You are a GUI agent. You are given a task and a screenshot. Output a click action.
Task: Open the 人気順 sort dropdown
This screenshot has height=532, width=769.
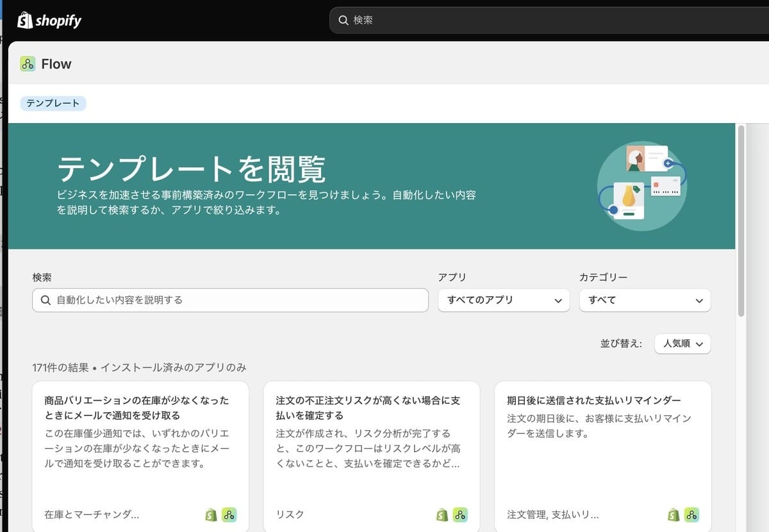pyautogui.click(x=682, y=344)
